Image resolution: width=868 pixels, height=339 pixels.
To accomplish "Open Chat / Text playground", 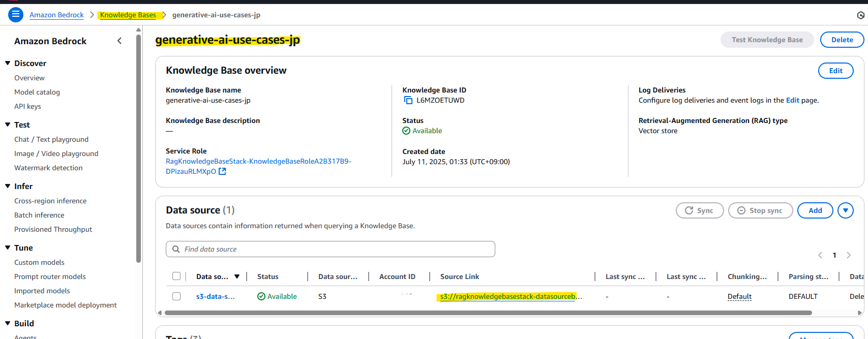I will point(51,139).
